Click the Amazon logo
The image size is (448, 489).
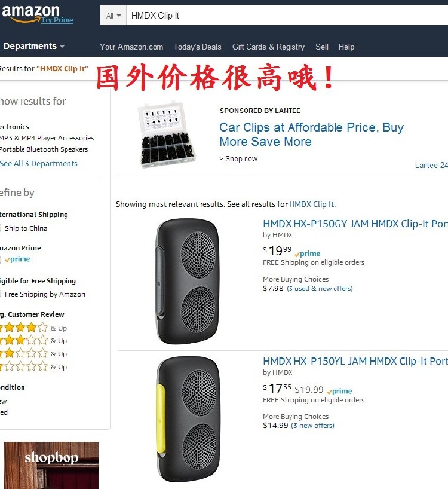click(30, 12)
